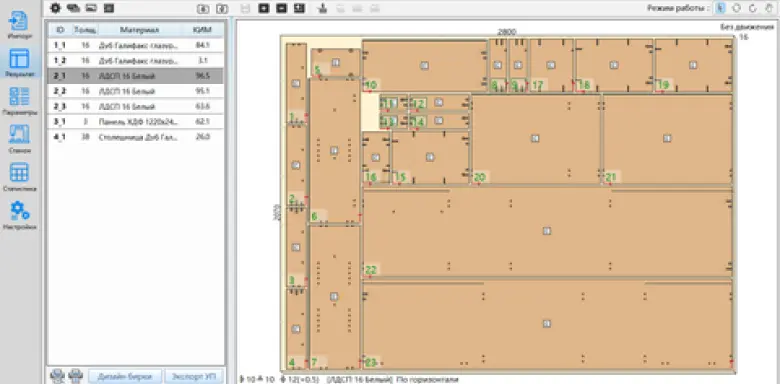Viewport: 780px width, 384px height.
Task: Go to the Станок sidebar section
Action: point(19,139)
